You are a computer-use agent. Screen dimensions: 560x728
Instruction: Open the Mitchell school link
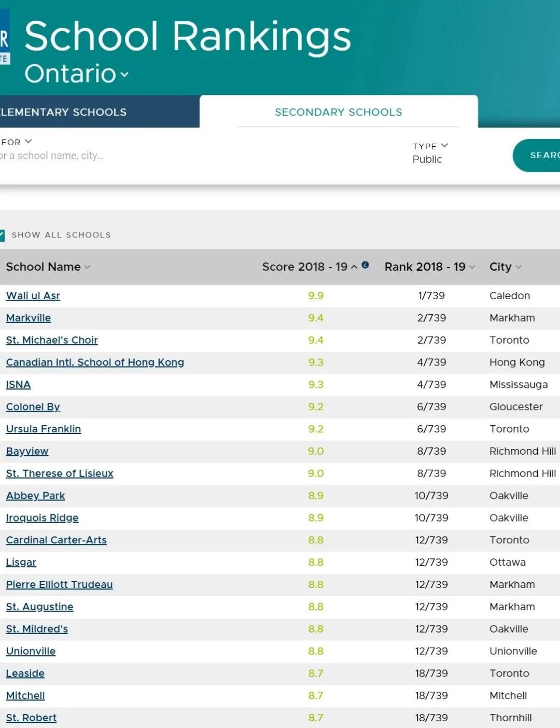(25, 695)
